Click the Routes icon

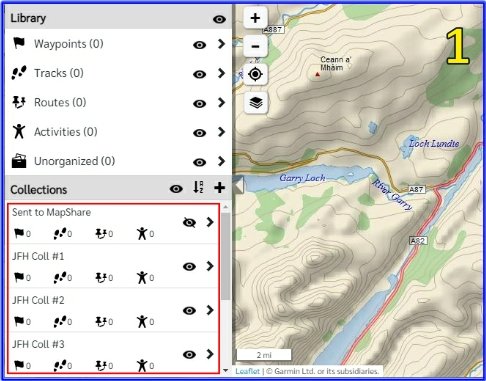point(19,102)
